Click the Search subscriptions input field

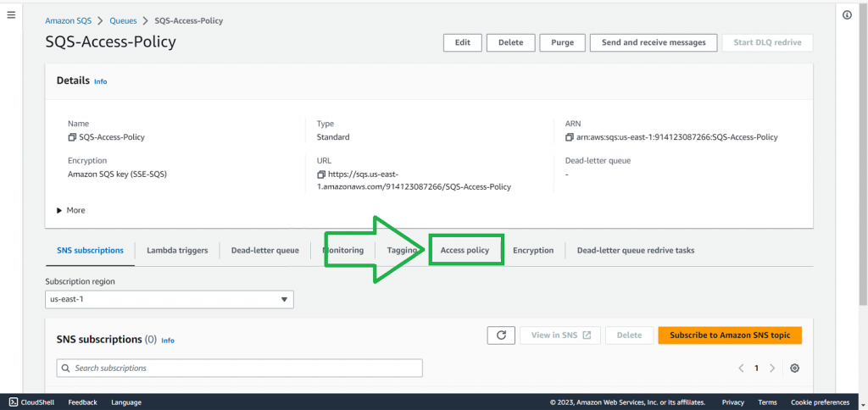click(x=239, y=368)
